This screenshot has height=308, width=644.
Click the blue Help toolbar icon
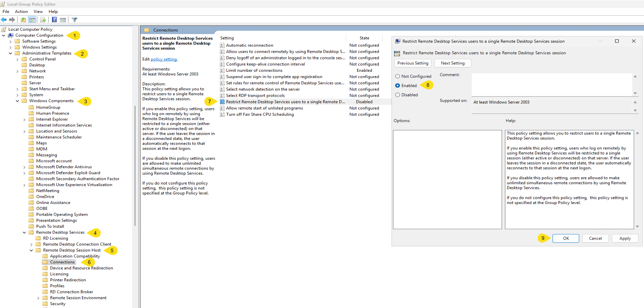(54, 20)
